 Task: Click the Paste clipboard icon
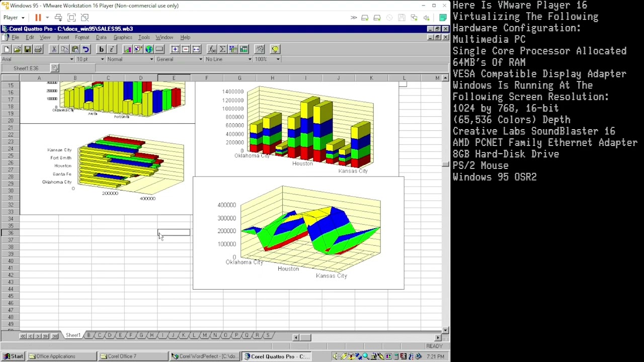click(x=75, y=49)
